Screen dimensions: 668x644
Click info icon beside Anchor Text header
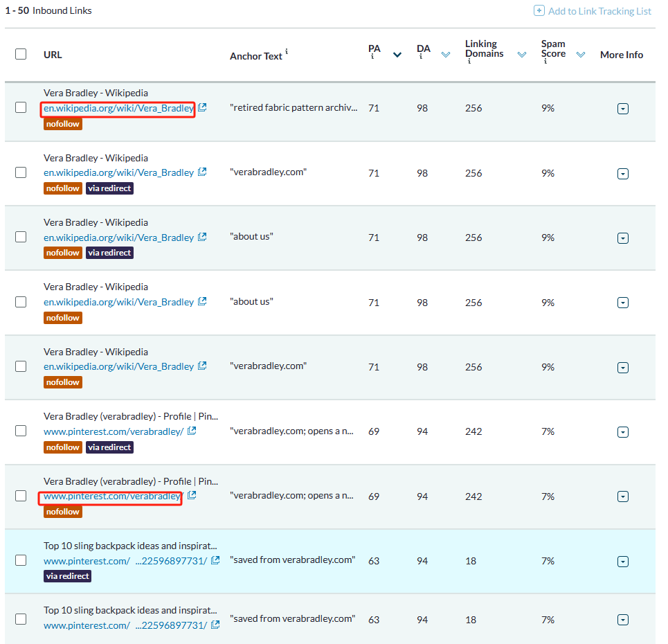(287, 51)
